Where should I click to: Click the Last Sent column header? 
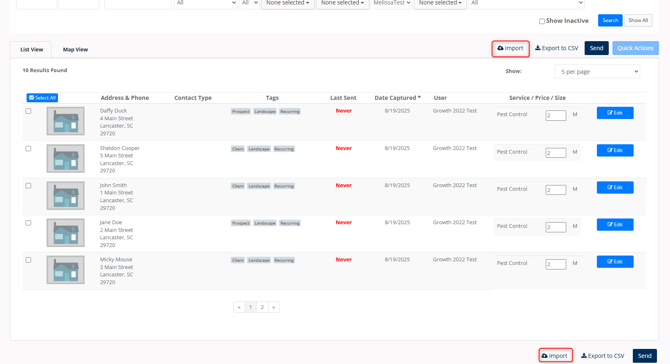(x=343, y=98)
